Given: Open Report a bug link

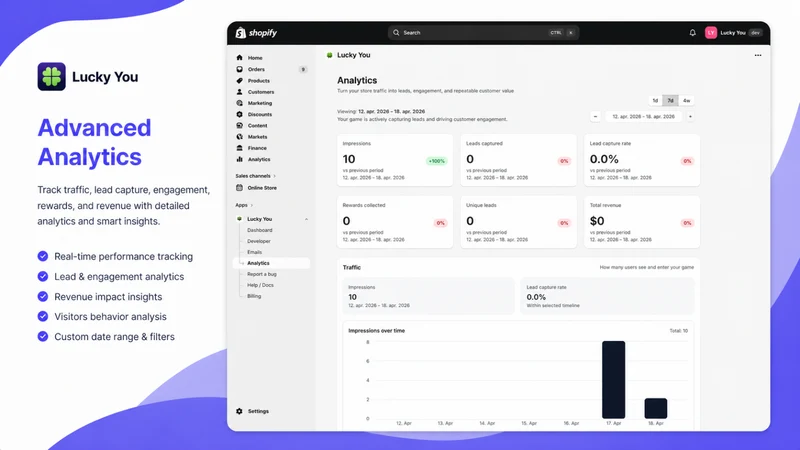Looking at the screenshot, I should coord(262,274).
